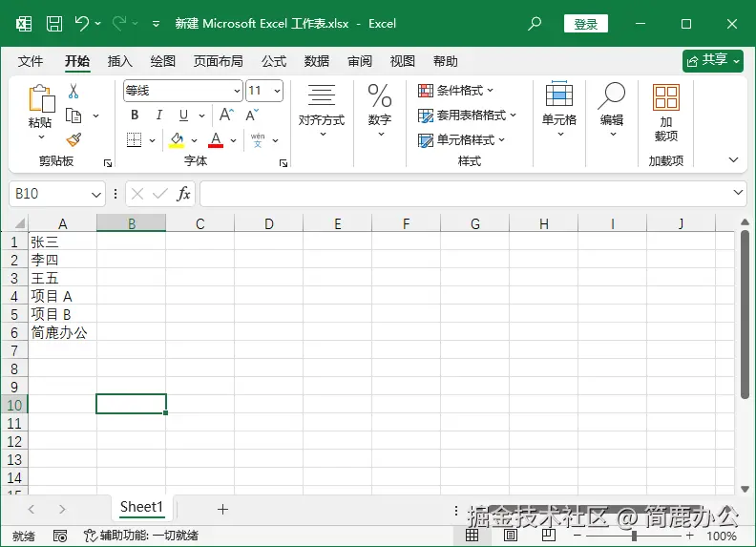The image size is (756, 547).
Task: Open the Fill Color dropdown arrow
Action: coord(195,140)
